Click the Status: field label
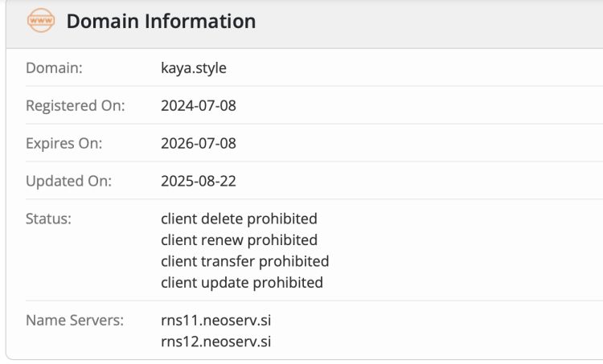The image size is (603, 364). (x=48, y=219)
